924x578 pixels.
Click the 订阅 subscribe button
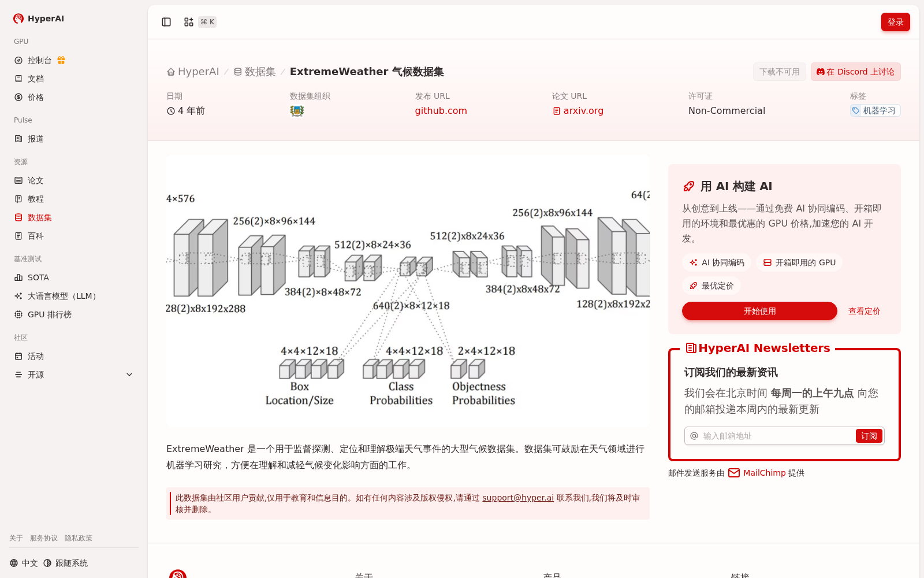tap(869, 436)
